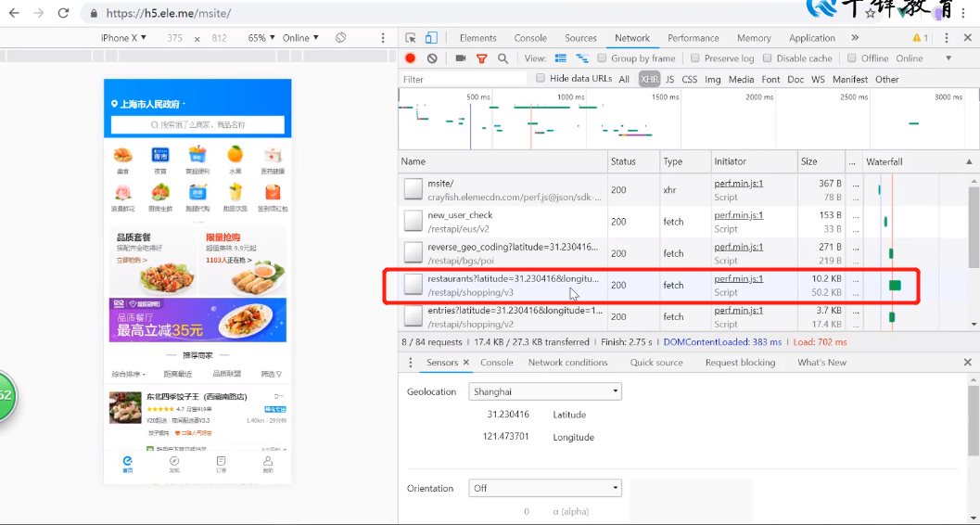Switch to the Elements tab
This screenshot has width=980, height=525.
click(x=478, y=38)
